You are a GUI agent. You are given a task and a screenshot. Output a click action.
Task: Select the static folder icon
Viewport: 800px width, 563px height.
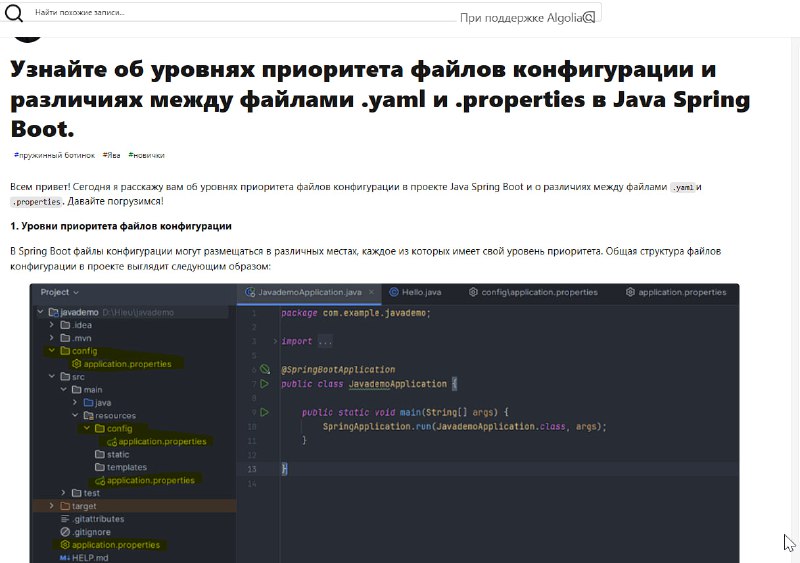coord(100,454)
